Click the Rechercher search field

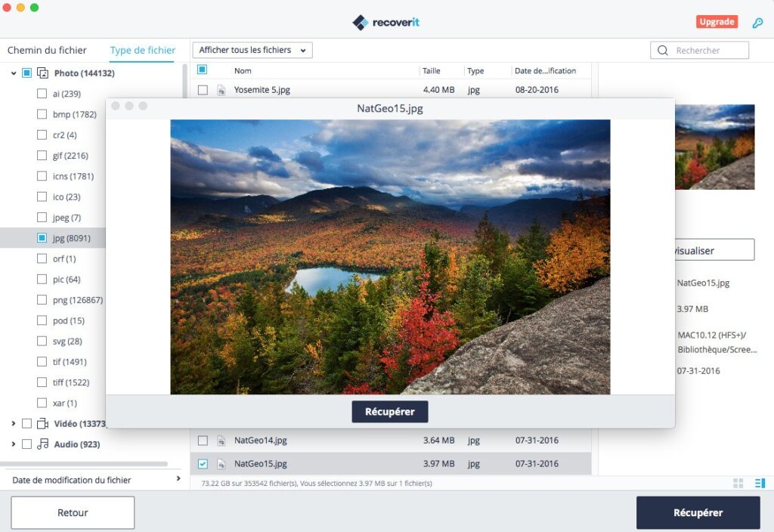pos(699,51)
